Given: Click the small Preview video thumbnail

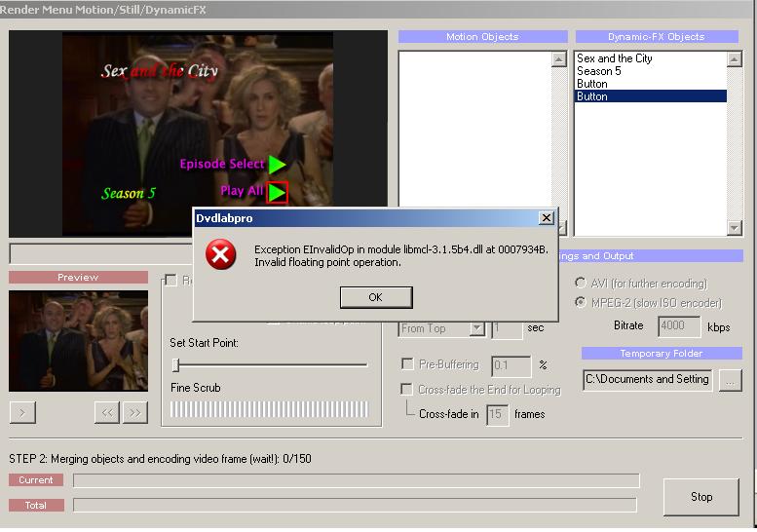Looking at the screenshot, I should tap(78, 341).
